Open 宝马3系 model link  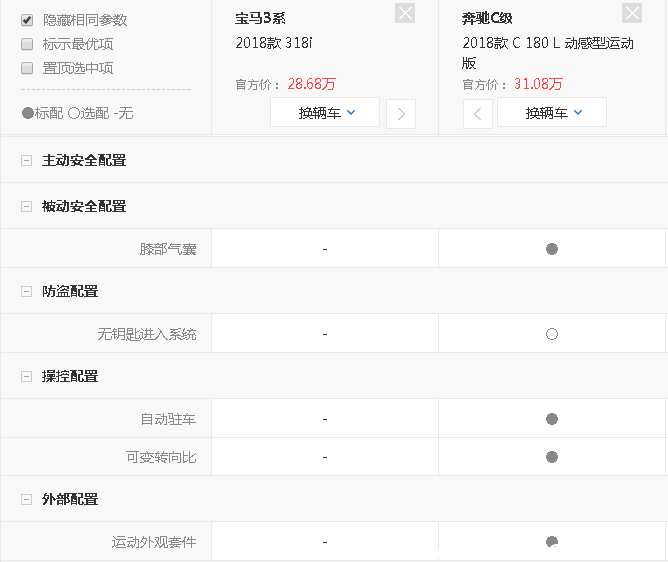(260, 18)
